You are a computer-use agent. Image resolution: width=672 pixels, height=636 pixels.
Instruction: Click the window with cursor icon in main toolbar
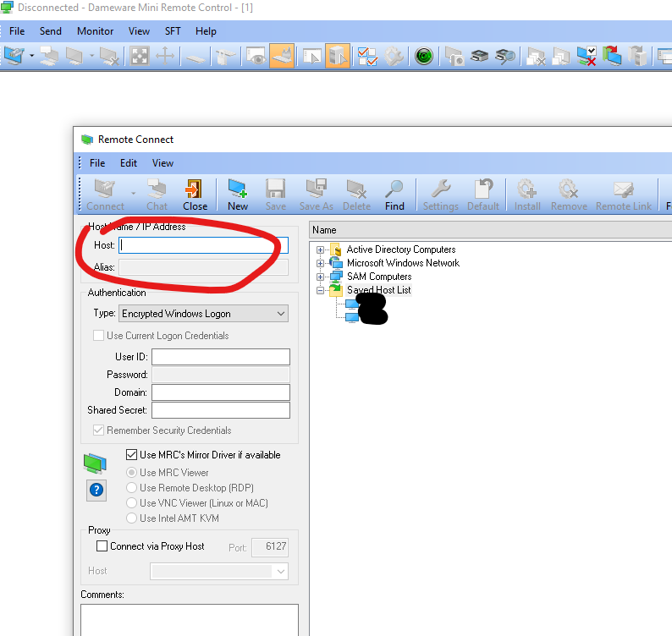point(311,56)
